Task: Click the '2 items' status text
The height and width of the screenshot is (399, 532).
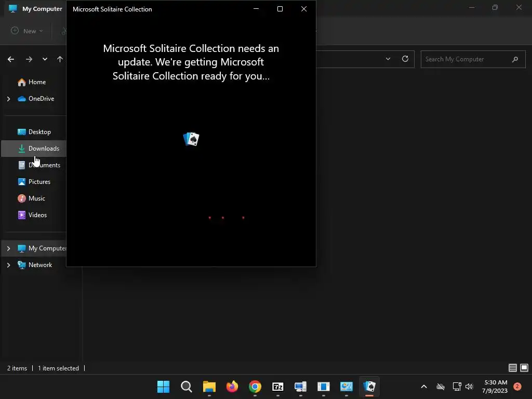Action: (x=17, y=368)
